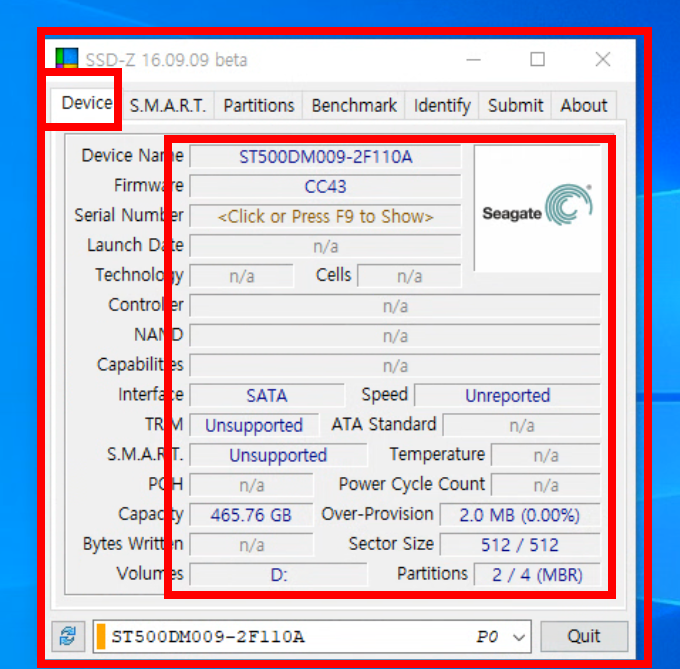Go to the Submit tab
The image size is (680, 669).
pos(515,105)
